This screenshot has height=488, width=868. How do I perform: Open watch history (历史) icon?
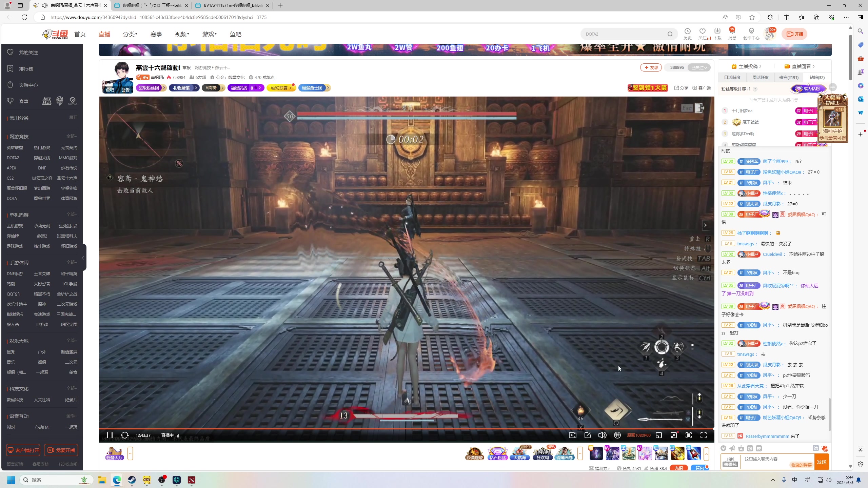[688, 34]
